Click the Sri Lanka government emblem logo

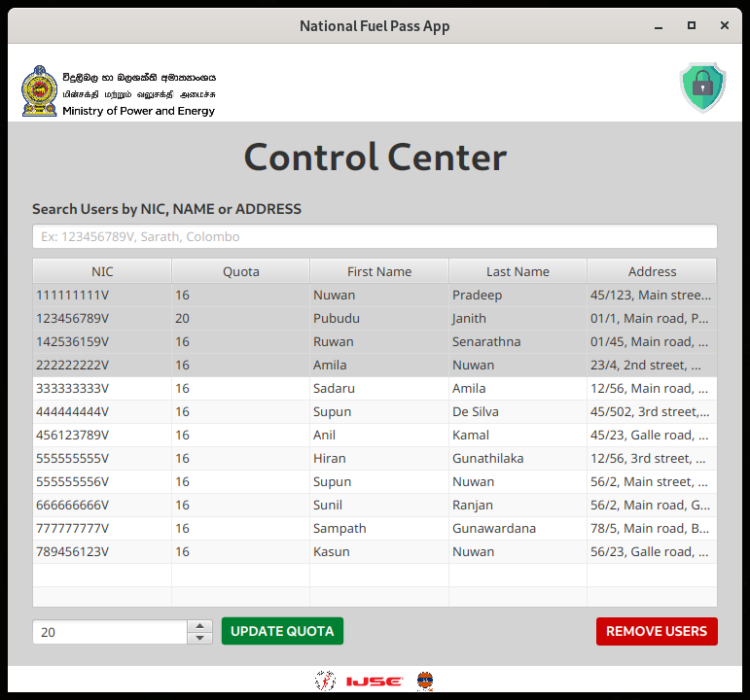pyautogui.click(x=39, y=90)
